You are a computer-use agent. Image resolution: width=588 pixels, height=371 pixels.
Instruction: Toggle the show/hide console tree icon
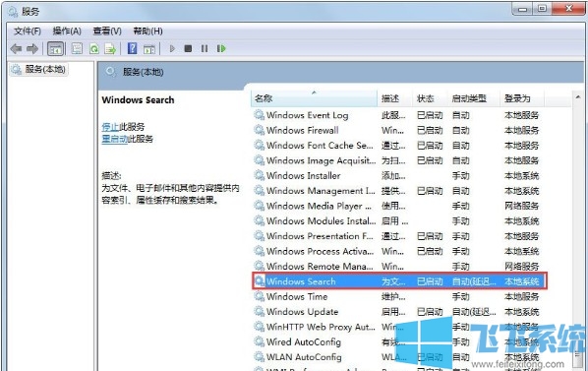(x=55, y=49)
